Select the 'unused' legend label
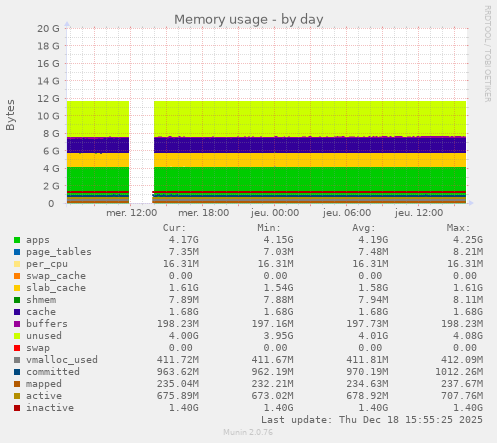This screenshot has height=443, width=497. [44, 336]
